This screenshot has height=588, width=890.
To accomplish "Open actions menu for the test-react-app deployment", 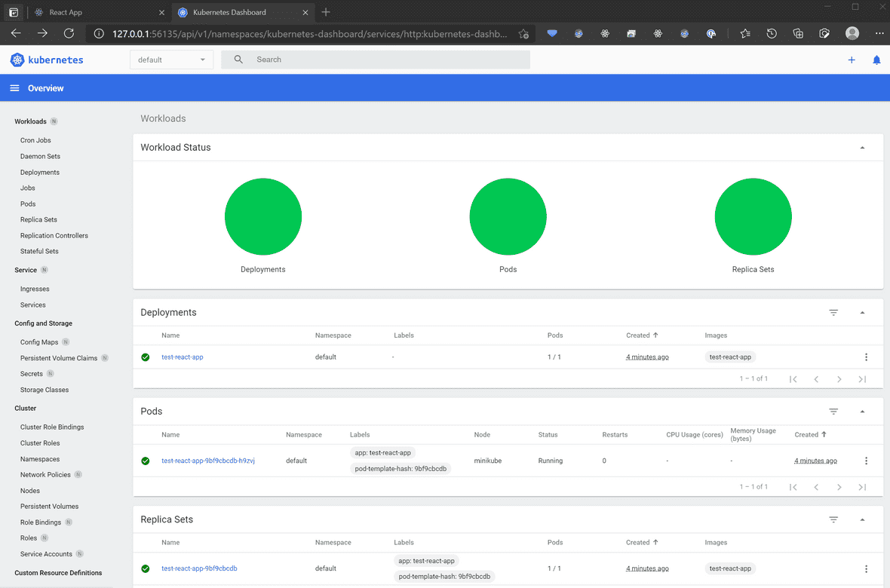I will pyautogui.click(x=866, y=357).
